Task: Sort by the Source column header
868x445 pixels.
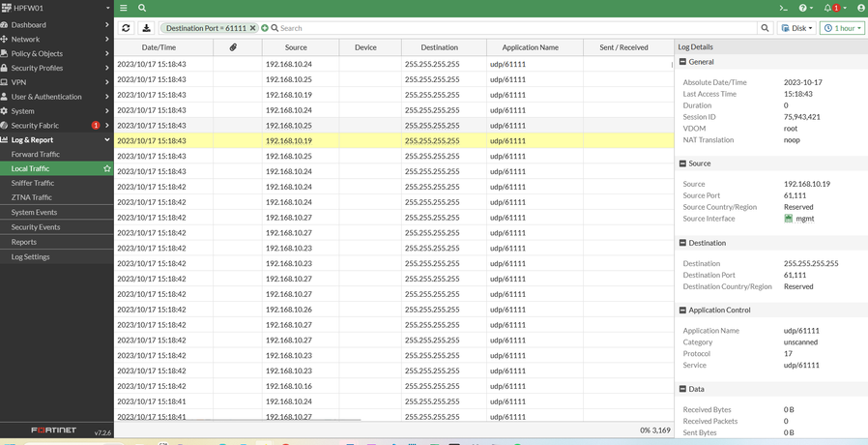Action: (x=297, y=47)
